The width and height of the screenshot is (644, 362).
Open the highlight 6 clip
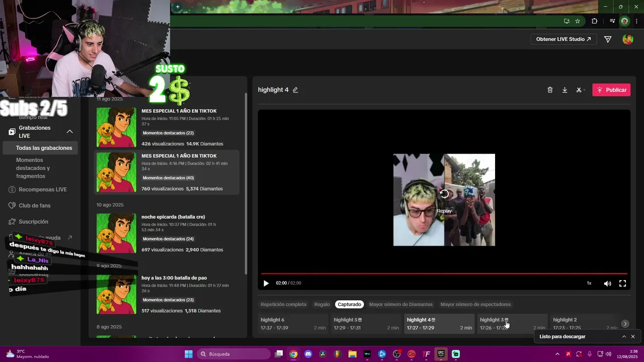pyautogui.click(x=293, y=323)
